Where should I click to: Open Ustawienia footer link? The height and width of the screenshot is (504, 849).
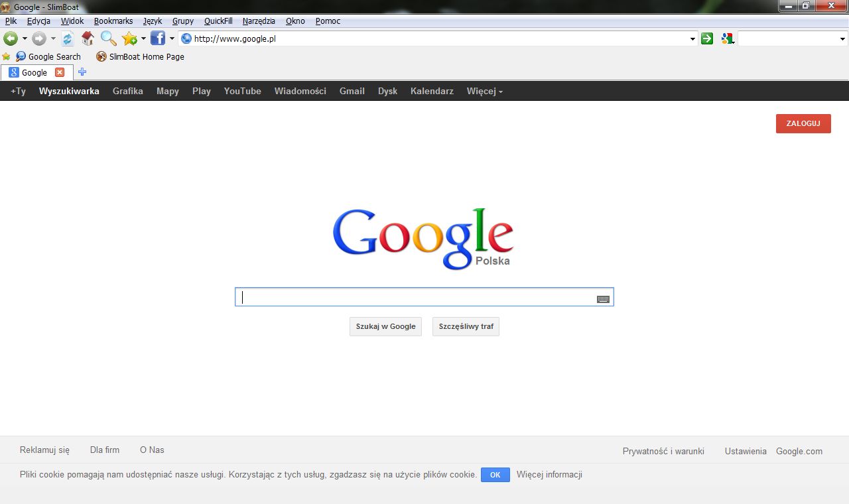tap(746, 451)
